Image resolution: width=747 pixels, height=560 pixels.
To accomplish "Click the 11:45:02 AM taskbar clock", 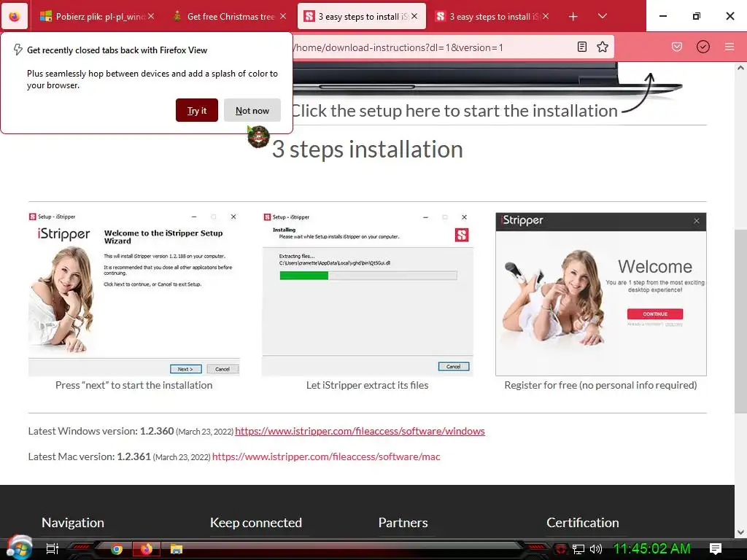I will (x=651, y=548).
